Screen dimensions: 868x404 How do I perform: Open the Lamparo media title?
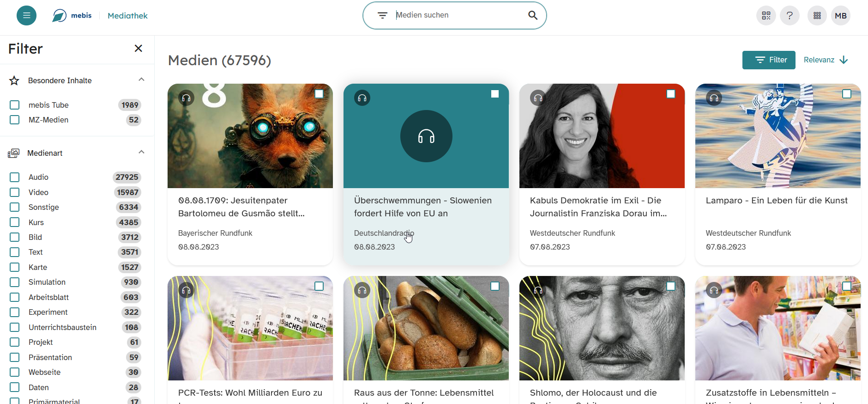pos(776,201)
